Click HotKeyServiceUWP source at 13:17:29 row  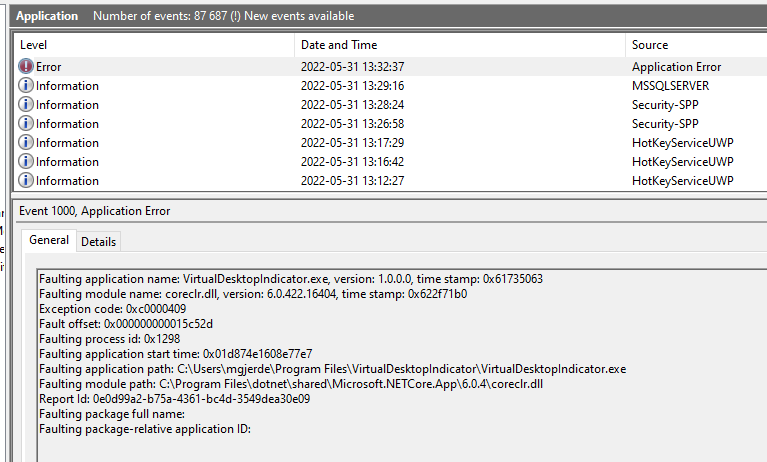682,143
